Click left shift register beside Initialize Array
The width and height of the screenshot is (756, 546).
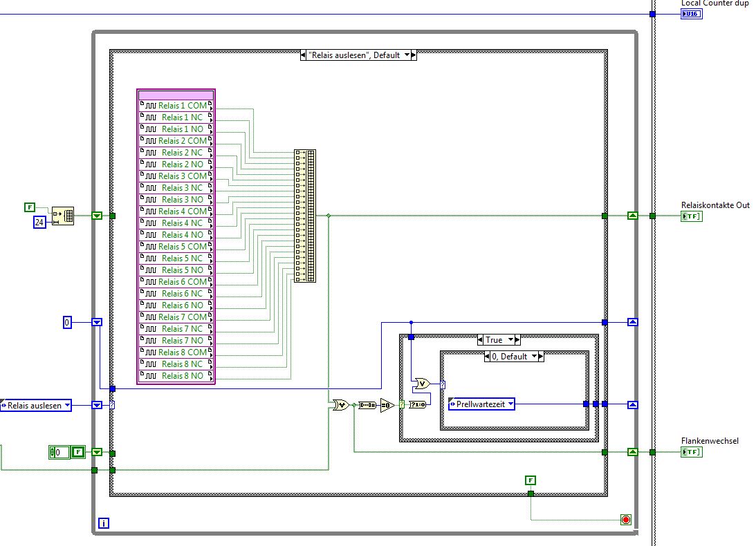97,216
